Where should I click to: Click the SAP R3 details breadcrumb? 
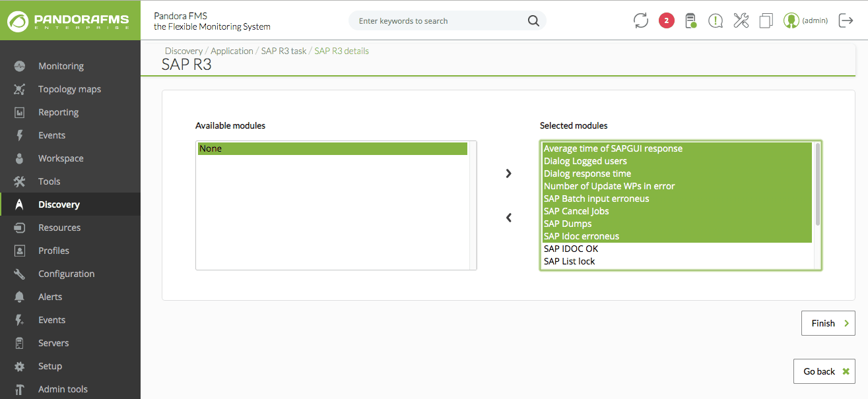(x=342, y=51)
